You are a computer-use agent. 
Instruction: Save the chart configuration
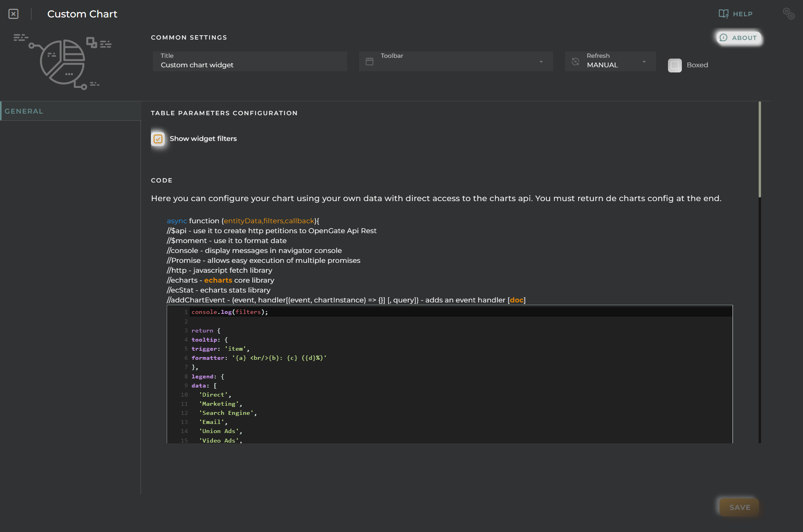(739, 507)
